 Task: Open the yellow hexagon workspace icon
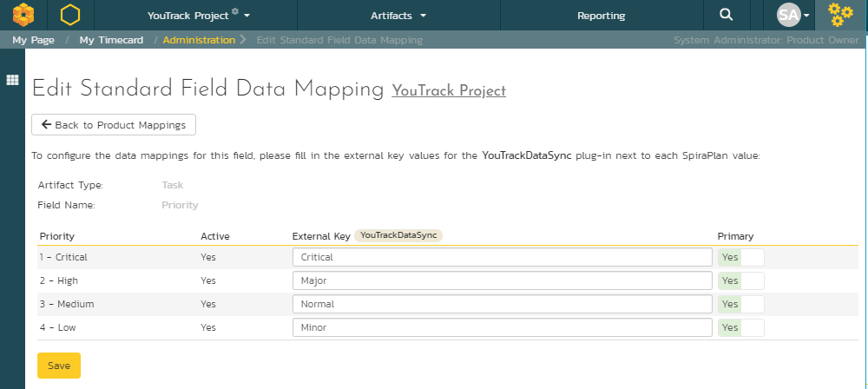point(70,15)
